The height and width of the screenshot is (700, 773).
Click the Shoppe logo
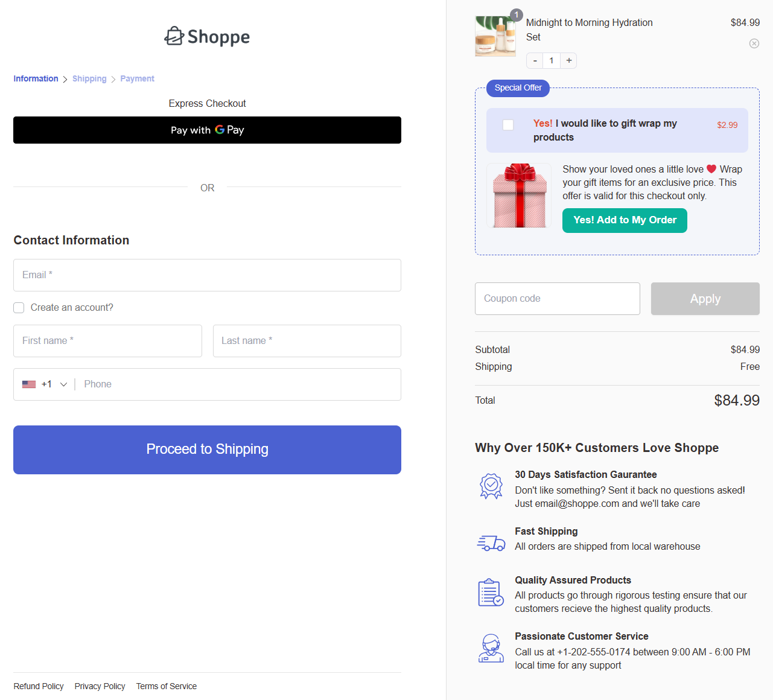click(207, 37)
